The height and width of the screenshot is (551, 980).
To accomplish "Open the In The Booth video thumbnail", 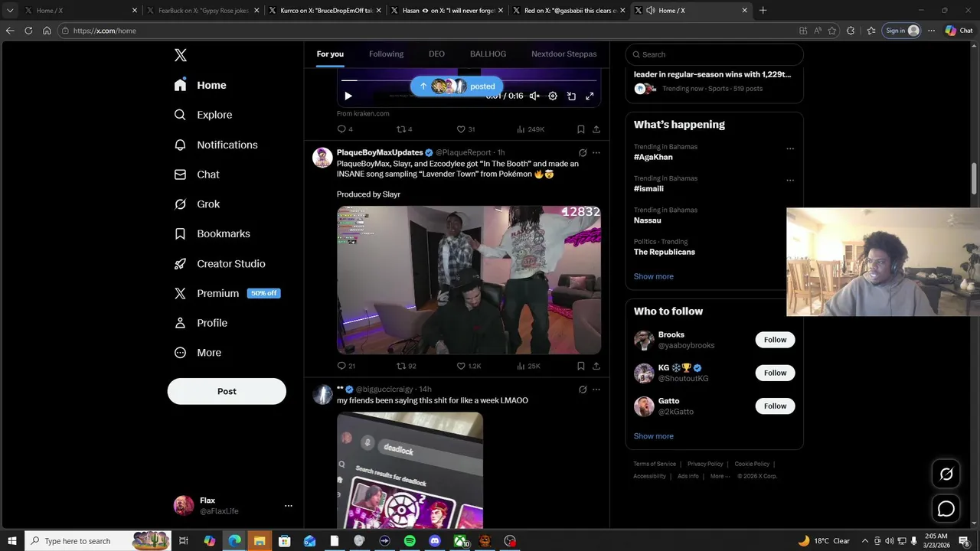I will 469,280.
